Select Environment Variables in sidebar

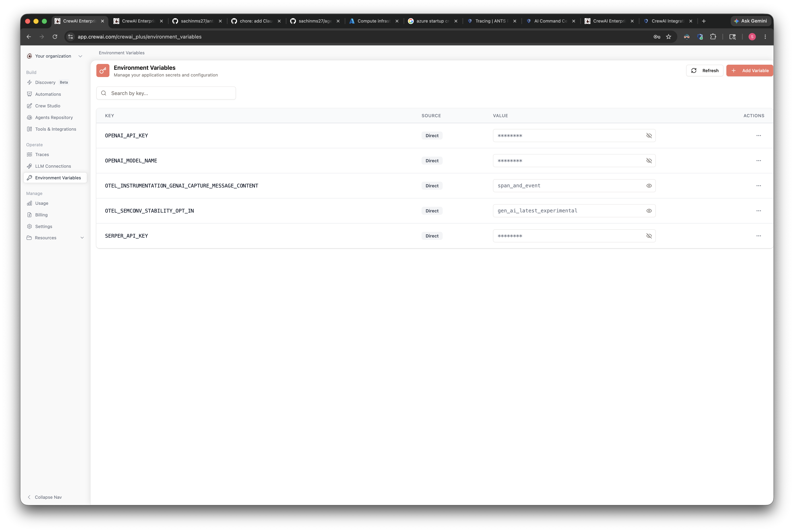[x=55, y=178]
